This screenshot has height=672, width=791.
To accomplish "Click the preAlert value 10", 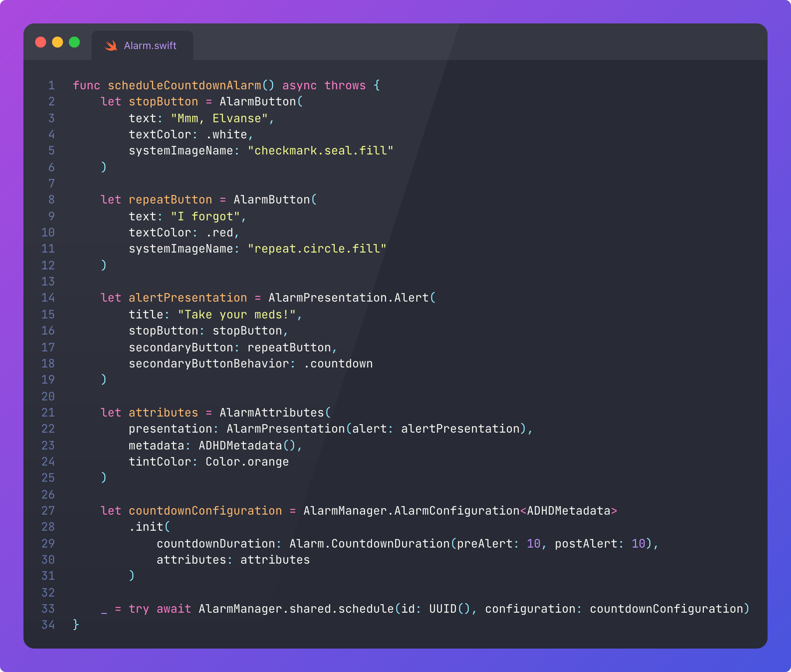I will click(533, 544).
